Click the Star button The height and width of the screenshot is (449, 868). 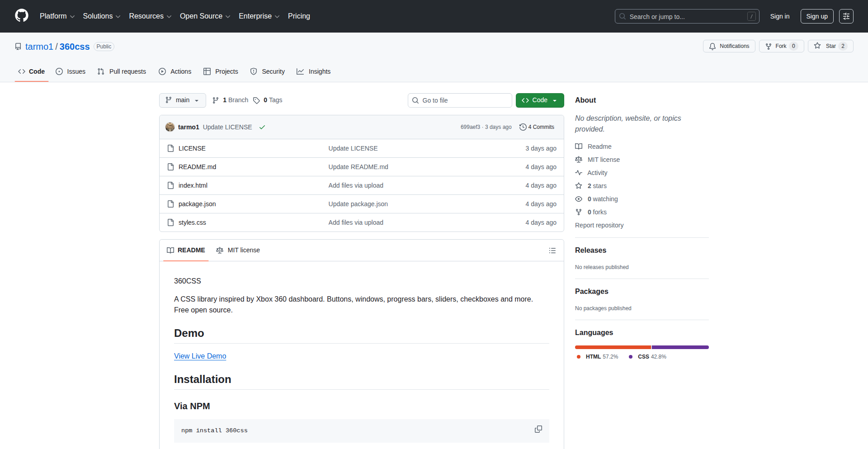point(826,46)
